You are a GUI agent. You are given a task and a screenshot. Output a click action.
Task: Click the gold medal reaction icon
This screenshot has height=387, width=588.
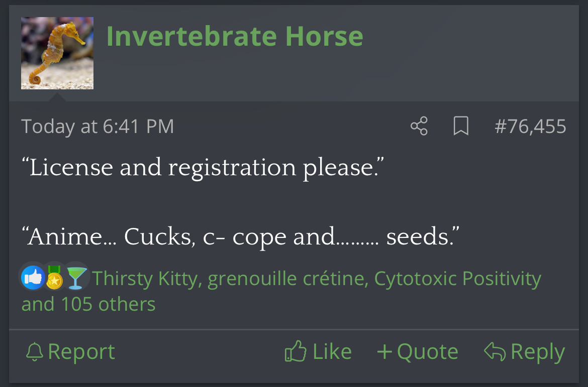click(x=54, y=278)
